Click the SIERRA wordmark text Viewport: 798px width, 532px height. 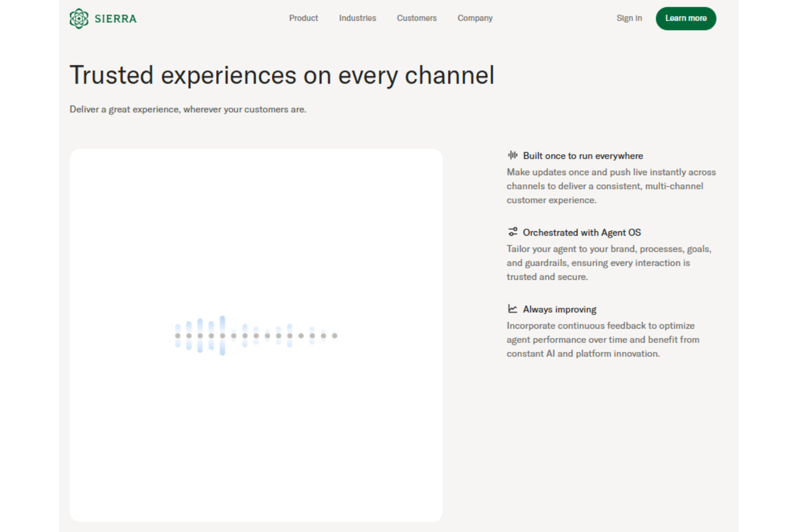115,19
